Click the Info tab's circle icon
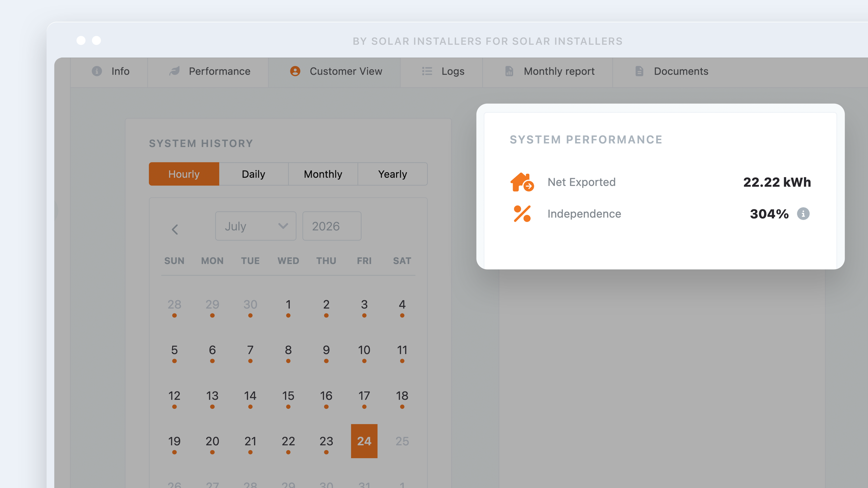The width and height of the screenshot is (868, 488). [97, 71]
